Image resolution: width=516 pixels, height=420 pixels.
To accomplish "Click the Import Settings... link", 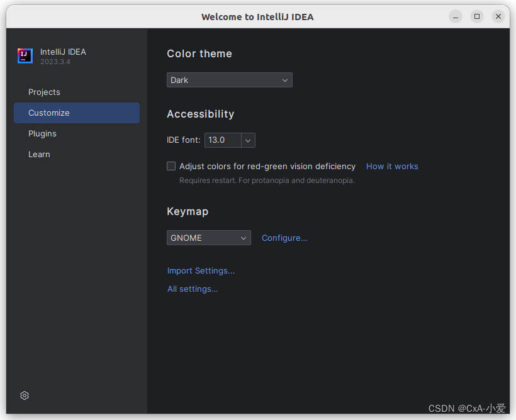I will pos(201,271).
